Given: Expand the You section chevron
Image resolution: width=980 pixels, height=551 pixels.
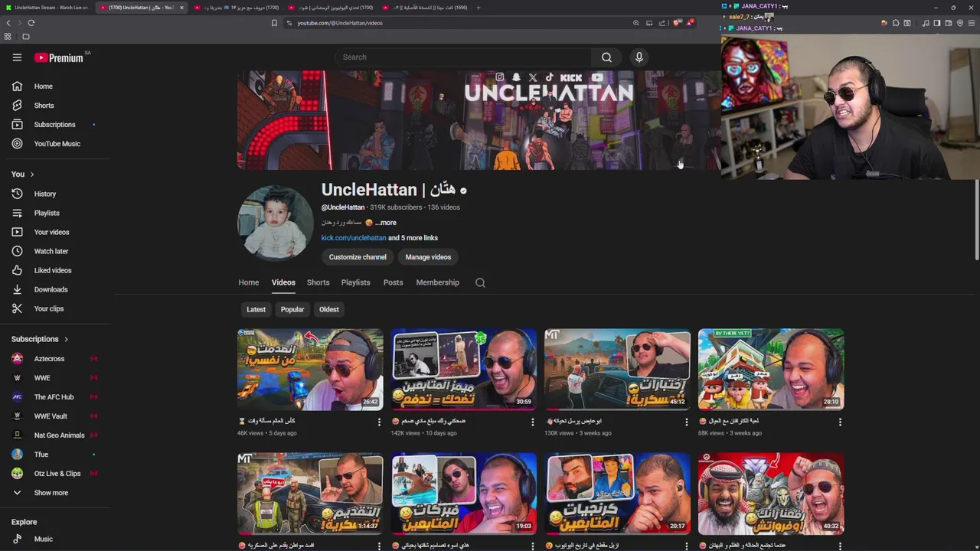Looking at the screenshot, I should click(32, 174).
